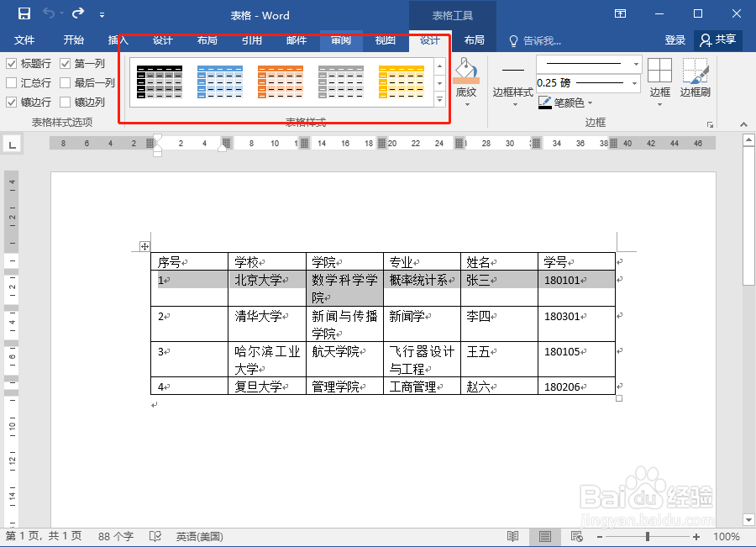This screenshot has width=756, height=547.
Task: Click the page count 第 1 页 indicator
Action: pyautogui.click(x=44, y=536)
